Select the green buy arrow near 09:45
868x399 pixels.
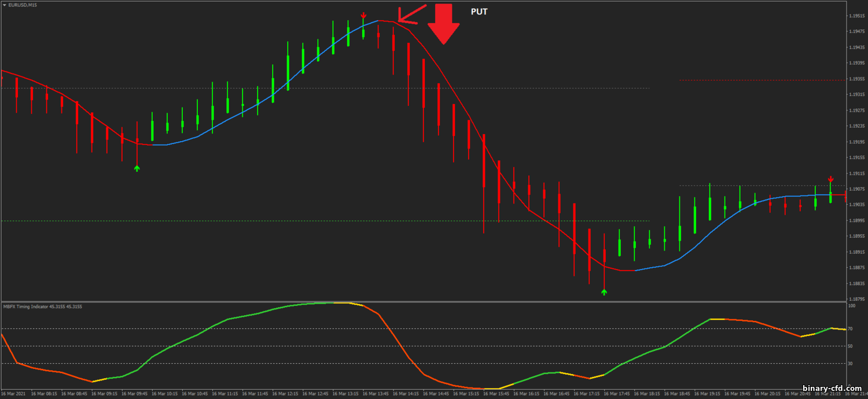click(x=137, y=168)
